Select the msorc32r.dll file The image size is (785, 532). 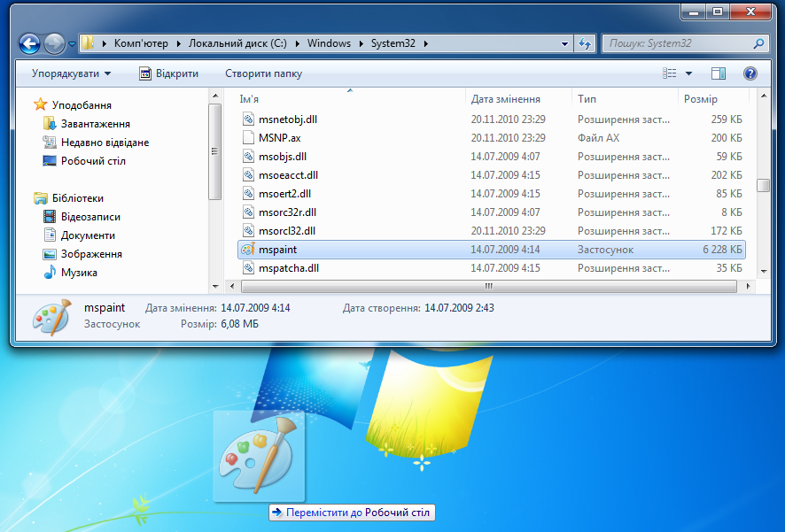492,212
